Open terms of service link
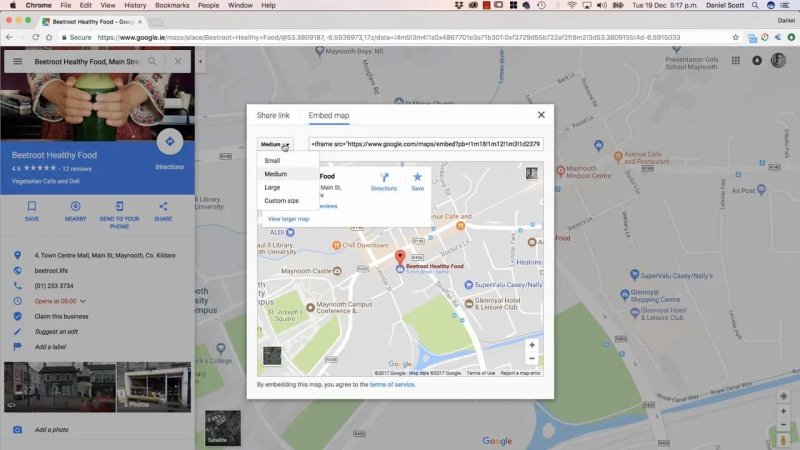The height and width of the screenshot is (450, 800). [x=392, y=385]
